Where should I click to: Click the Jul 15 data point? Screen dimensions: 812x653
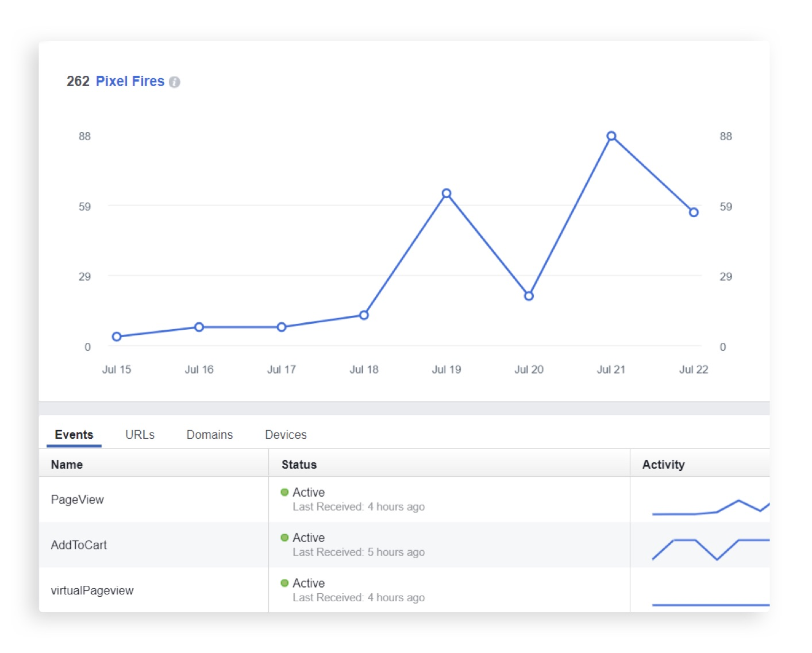pos(117,337)
